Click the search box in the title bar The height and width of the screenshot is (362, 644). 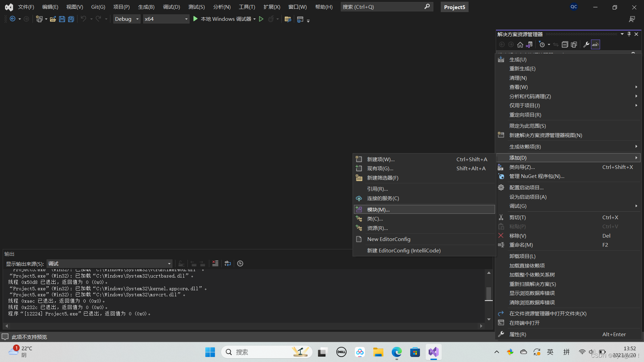(382, 7)
